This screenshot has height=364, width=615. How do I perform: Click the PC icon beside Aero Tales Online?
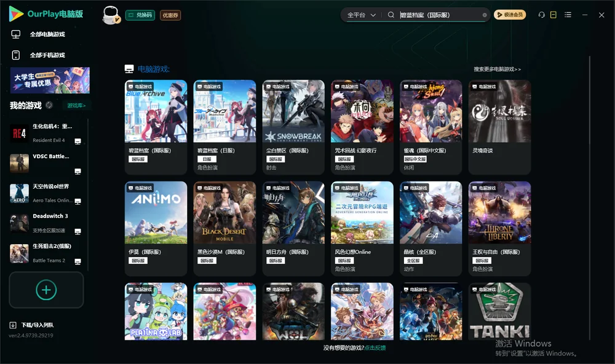(x=77, y=202)
